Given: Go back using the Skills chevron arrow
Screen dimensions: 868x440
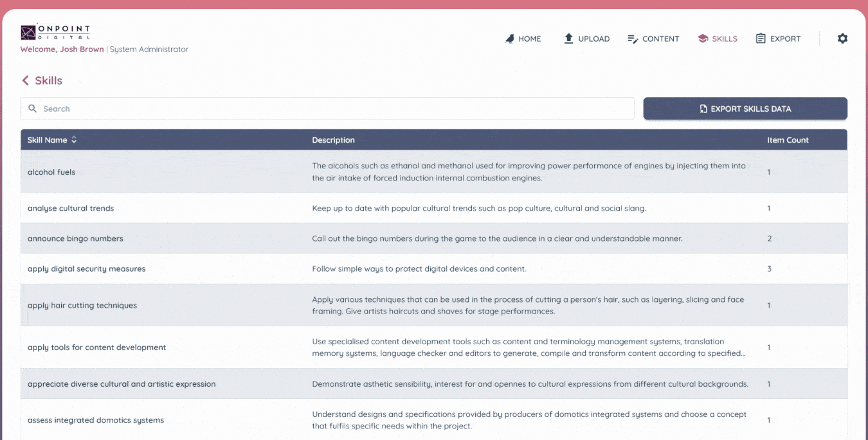Looking at the screenshot, I should point(26,80).
